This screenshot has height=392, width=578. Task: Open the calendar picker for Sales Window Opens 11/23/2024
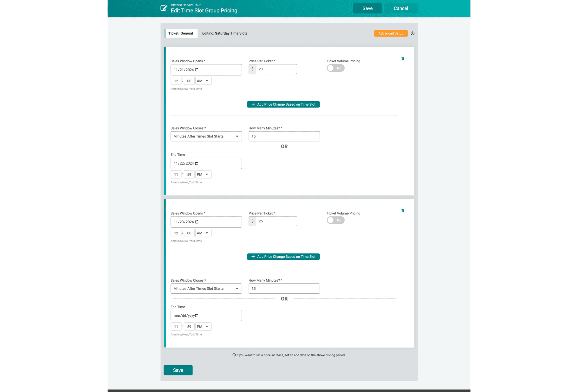point(197,222)
